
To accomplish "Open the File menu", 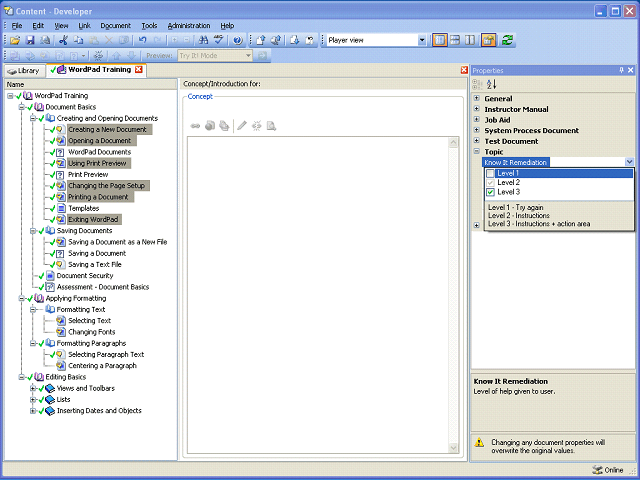I will tap(17, 26).
